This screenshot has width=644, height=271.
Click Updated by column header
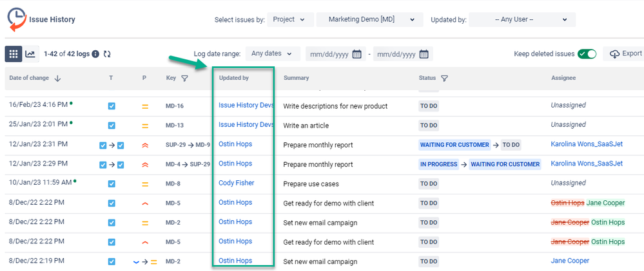tap(234, 78)
